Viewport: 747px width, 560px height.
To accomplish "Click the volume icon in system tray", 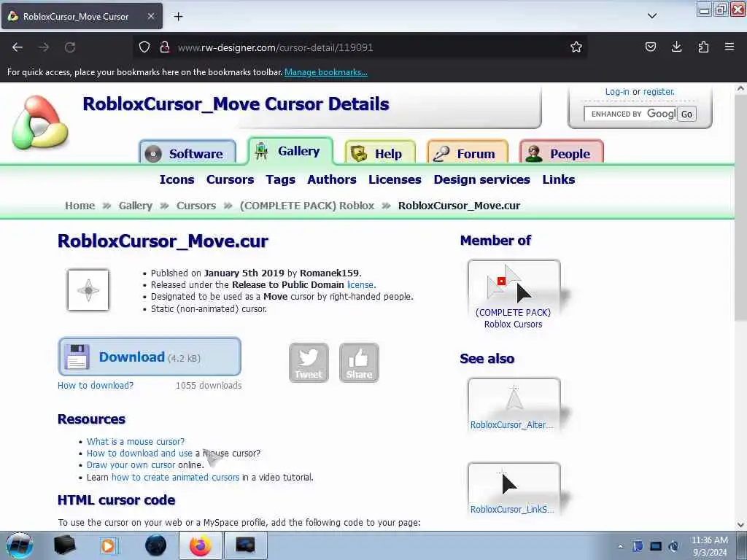I will [673, 546].
